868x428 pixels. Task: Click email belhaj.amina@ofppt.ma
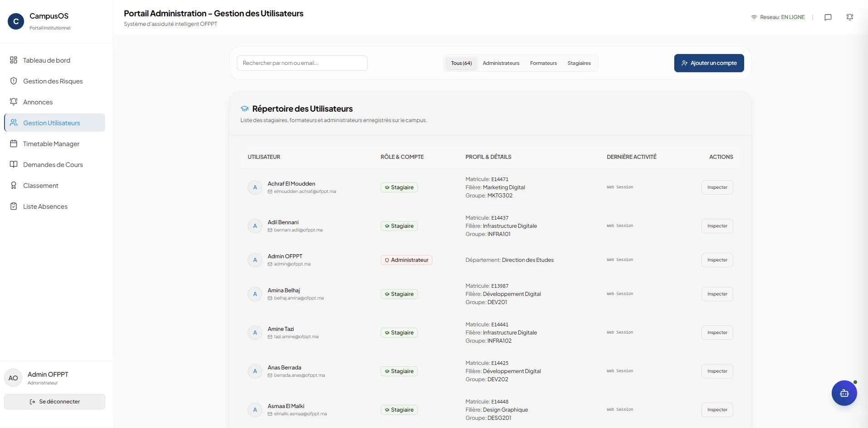pyautogui.click(x=299, y=298)
